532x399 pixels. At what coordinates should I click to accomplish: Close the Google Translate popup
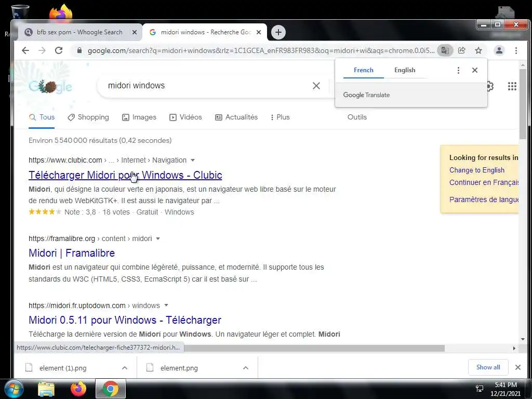tap(475, 70)
